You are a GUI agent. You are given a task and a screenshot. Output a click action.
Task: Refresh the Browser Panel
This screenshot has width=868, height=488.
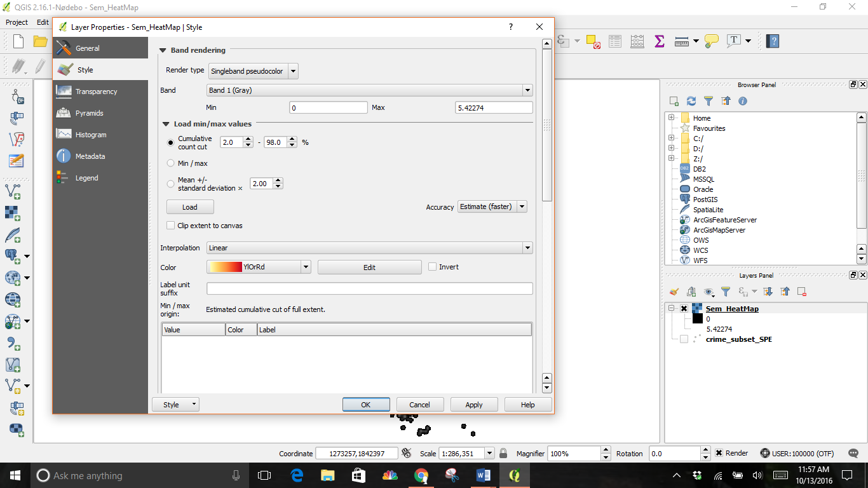coord(691,101)
